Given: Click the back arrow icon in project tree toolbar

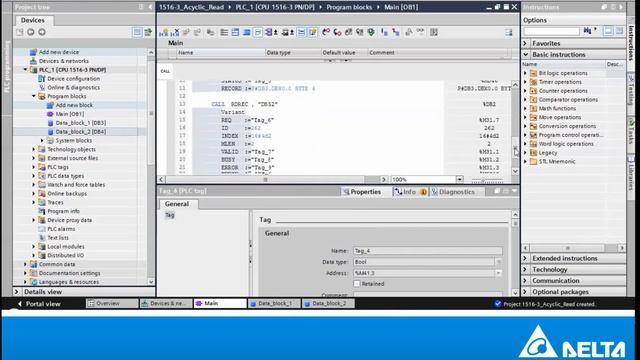Looking at the screenshot, I should tap(31, 32).
